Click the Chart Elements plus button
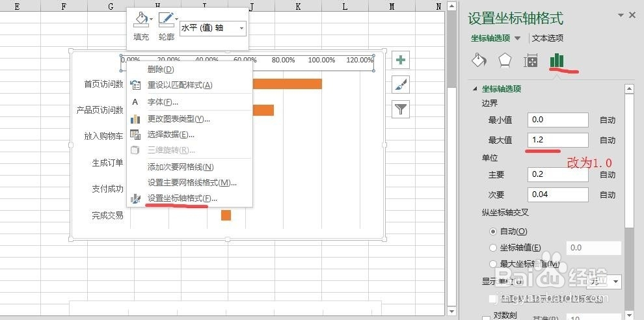 click(x=401, y=60)
